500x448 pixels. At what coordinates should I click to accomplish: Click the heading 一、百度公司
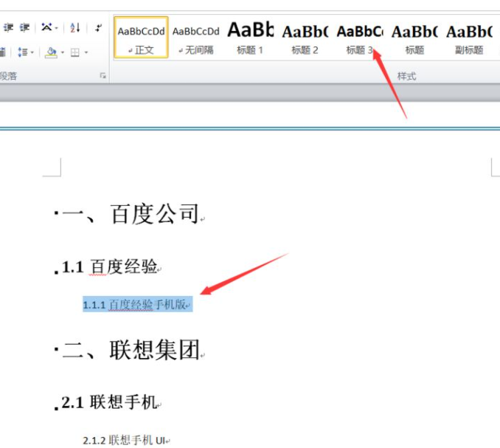(131, 214)
